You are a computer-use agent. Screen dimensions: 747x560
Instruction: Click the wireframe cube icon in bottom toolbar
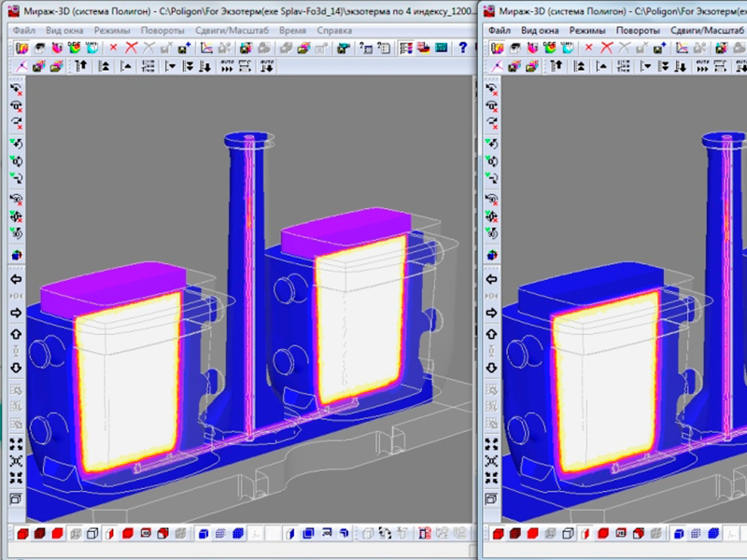click(92, 534)
